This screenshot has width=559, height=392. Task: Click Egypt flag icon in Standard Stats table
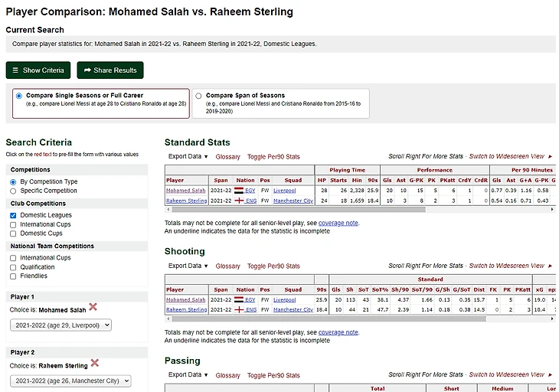point(239,191)
